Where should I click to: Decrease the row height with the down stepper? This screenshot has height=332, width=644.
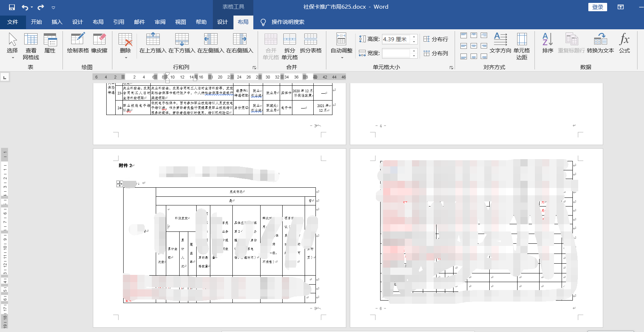point(414,42)
